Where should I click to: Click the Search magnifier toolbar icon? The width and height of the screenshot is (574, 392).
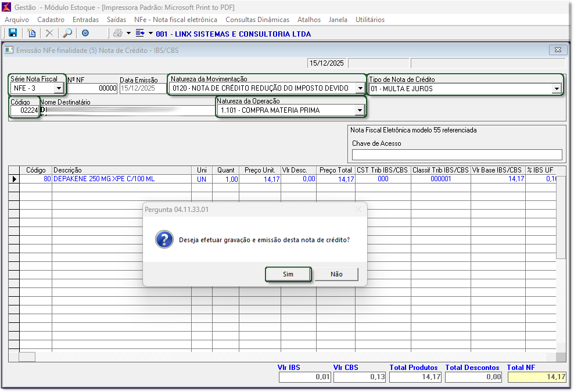click(67, 34)
